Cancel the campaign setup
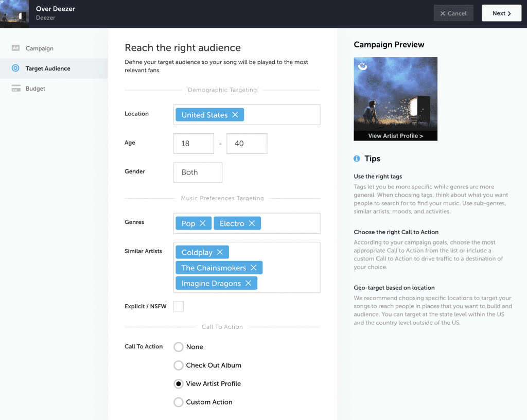This screenshot has height=420, width=527. pyautogui.click(x=453, y=13)
